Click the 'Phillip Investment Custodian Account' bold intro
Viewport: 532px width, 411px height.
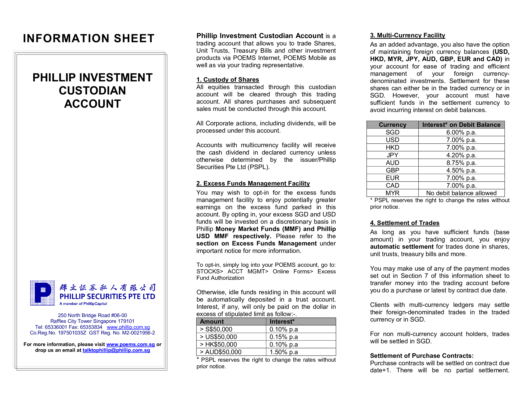pos(260,36)
